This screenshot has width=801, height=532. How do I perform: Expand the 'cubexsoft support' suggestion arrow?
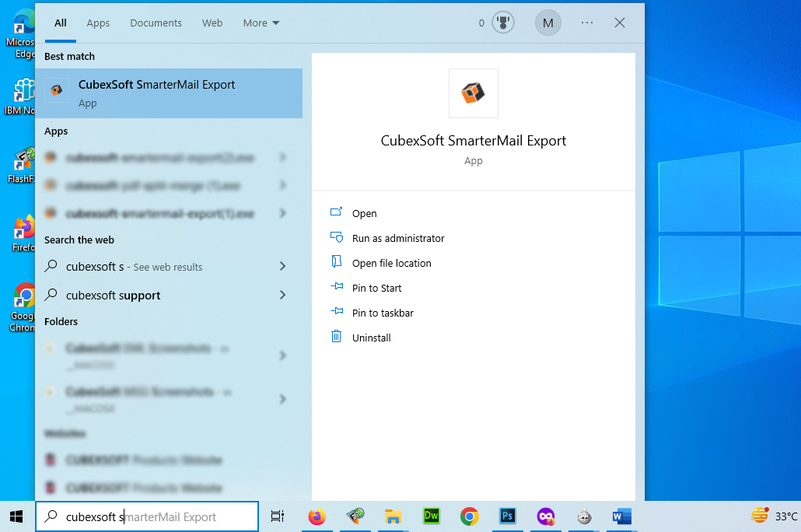click(282, 296)
